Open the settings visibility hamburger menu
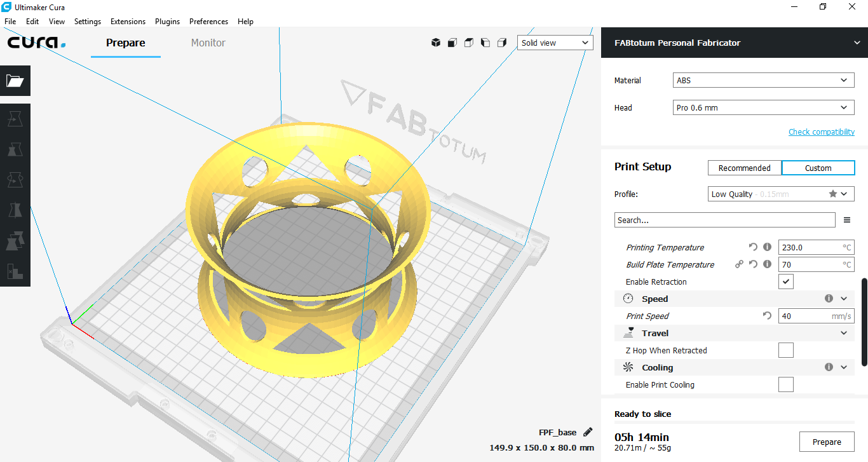This screenshot has height=462, width=868. coord(847,220)
